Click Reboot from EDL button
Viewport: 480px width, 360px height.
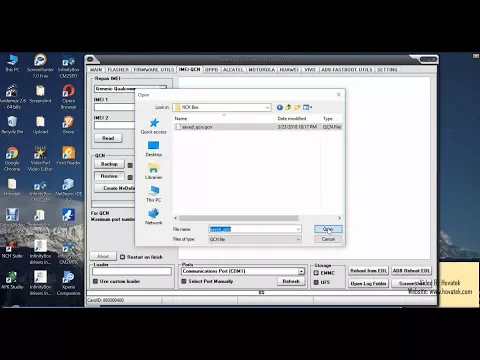click(x=368, y=271)
